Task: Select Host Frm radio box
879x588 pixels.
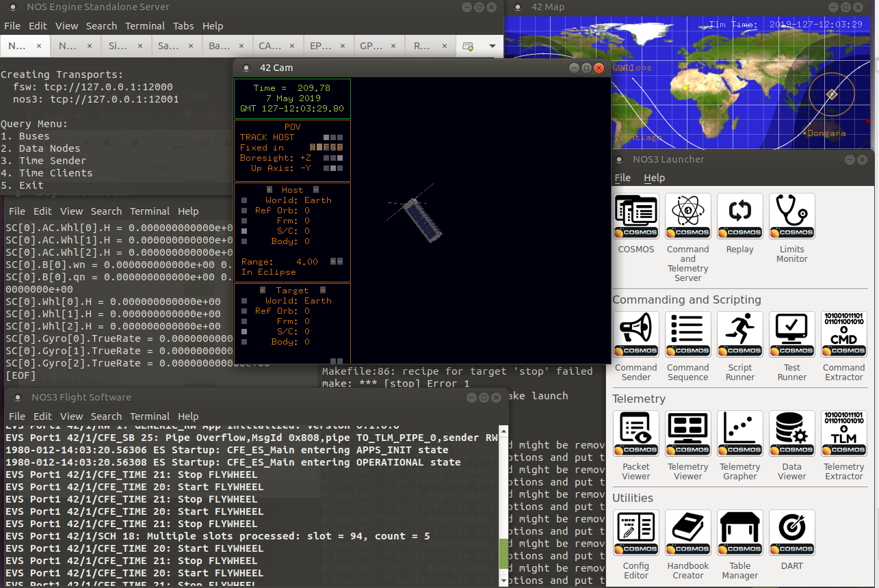Action: click(244, 221)
